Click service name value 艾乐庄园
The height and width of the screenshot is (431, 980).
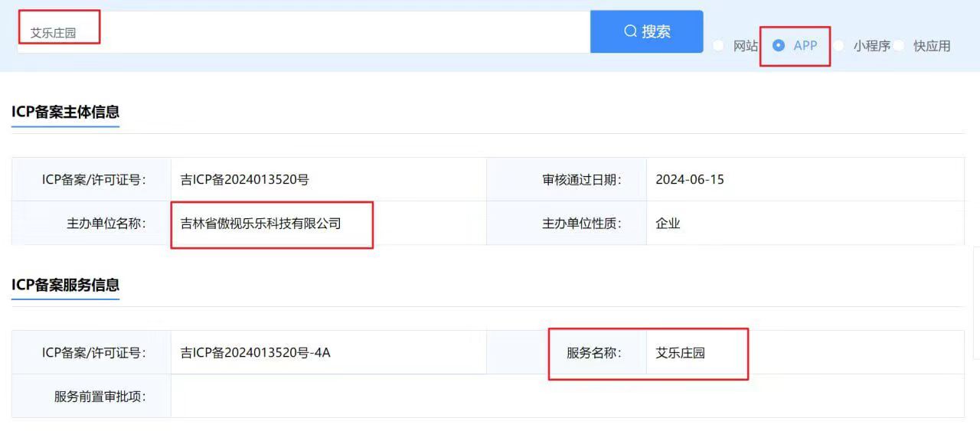(680, 353)
